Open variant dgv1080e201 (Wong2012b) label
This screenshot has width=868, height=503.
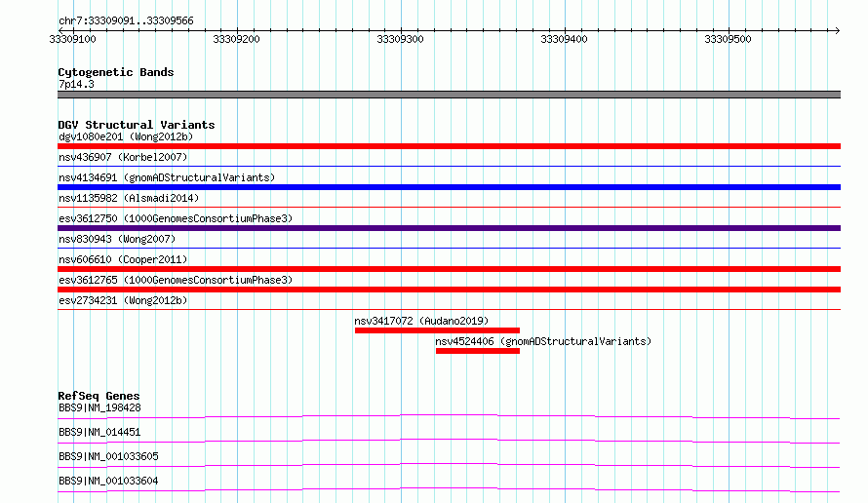(126, 136)
